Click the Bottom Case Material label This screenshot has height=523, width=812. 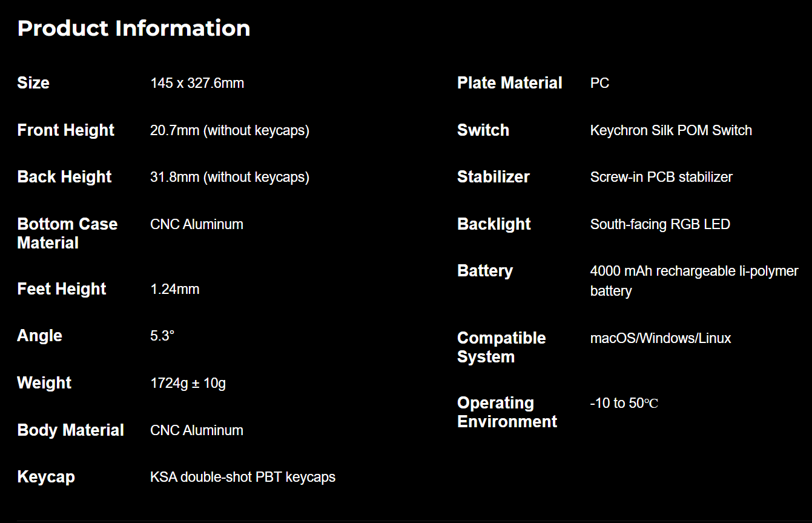[67, 233]
